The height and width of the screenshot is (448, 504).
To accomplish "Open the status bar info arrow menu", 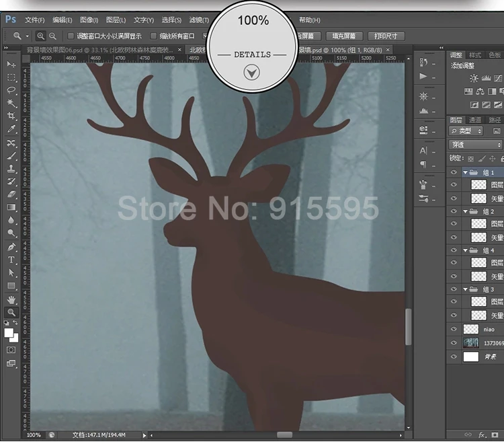I will coord(144,435).
